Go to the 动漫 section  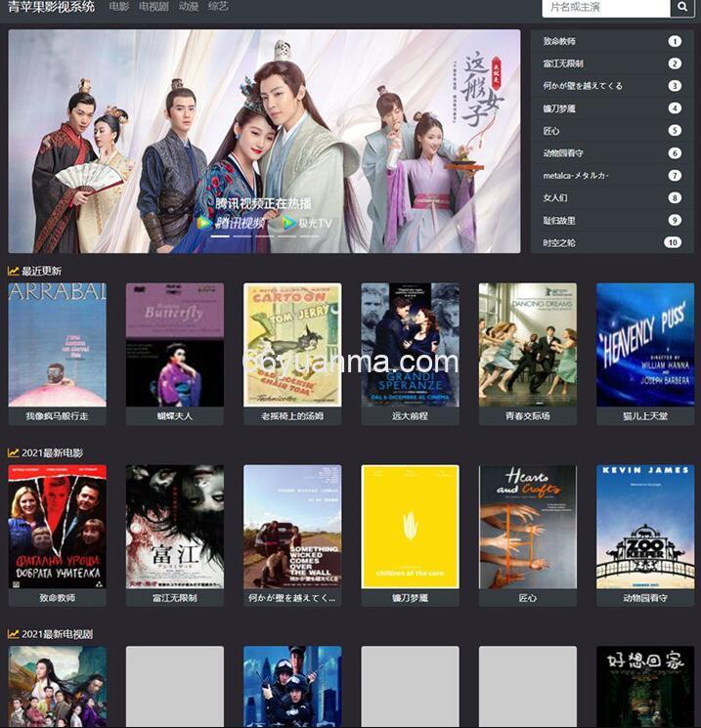click(188, 7)
